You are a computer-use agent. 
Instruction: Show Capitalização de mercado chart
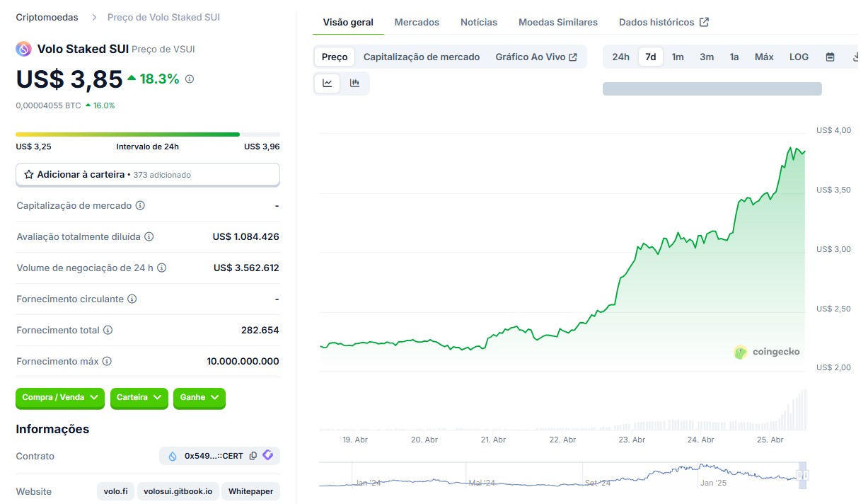click(422, 57)
